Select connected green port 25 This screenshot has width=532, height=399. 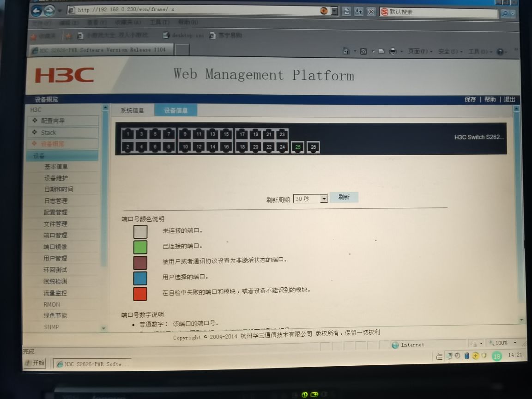tap(297, 147)
